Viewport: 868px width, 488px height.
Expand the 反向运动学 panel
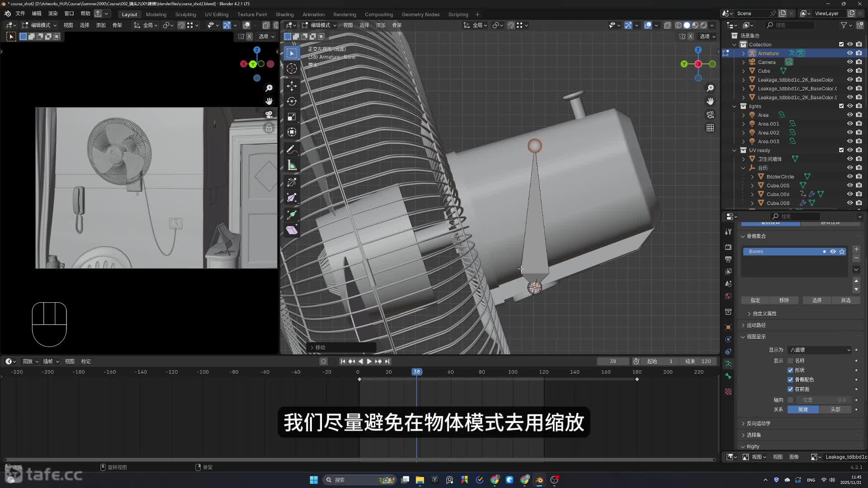point(759,423)
